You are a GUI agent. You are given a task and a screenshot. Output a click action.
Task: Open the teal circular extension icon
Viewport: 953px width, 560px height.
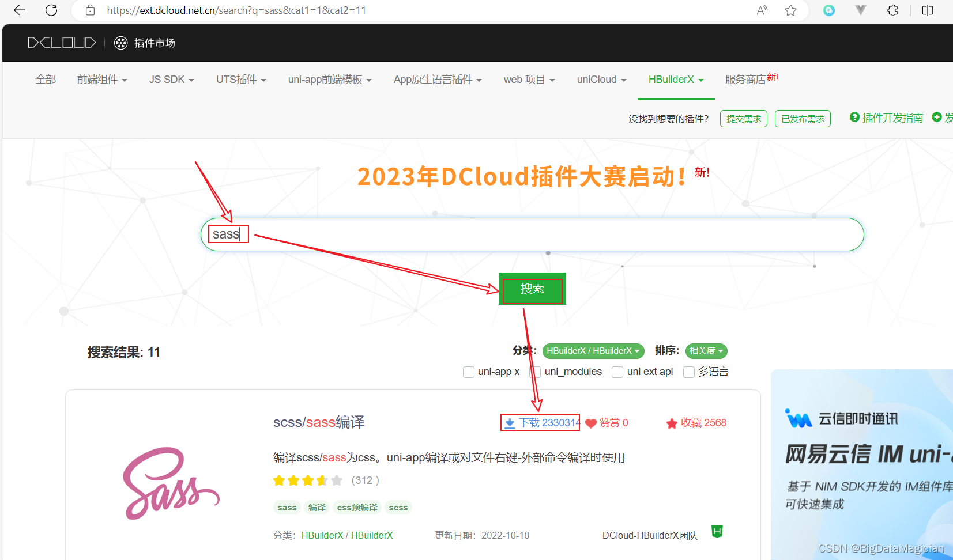point(828,10)
